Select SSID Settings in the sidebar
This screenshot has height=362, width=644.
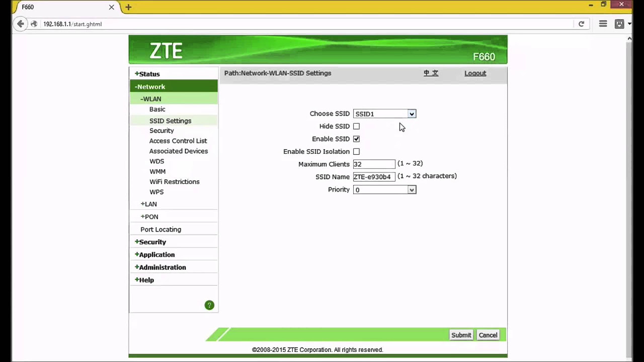coord(170,121)
